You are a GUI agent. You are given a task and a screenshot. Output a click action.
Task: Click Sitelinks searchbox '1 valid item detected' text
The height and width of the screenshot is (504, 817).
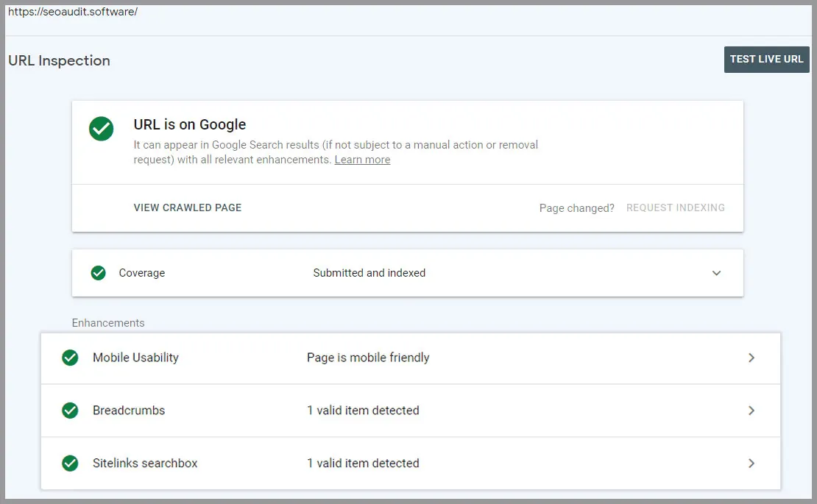click(x=363, y=463)
